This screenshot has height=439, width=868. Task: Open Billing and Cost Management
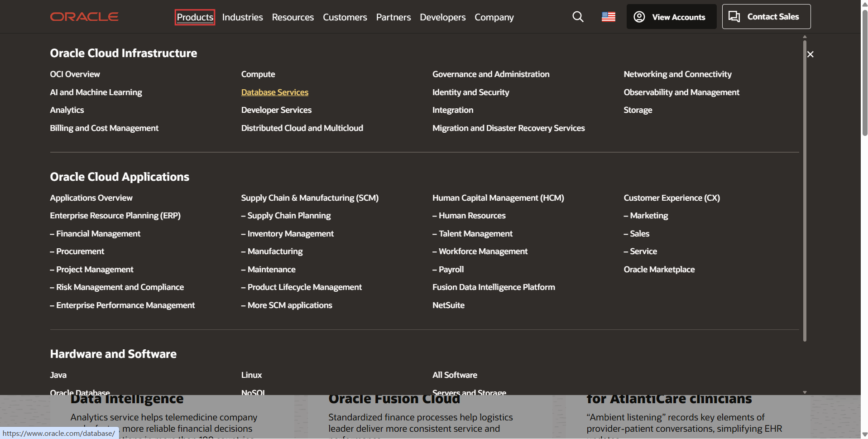tap(104, 128)
